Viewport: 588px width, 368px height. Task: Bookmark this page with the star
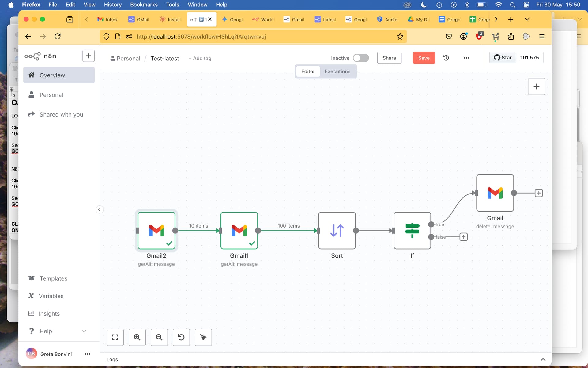[400, 36]
